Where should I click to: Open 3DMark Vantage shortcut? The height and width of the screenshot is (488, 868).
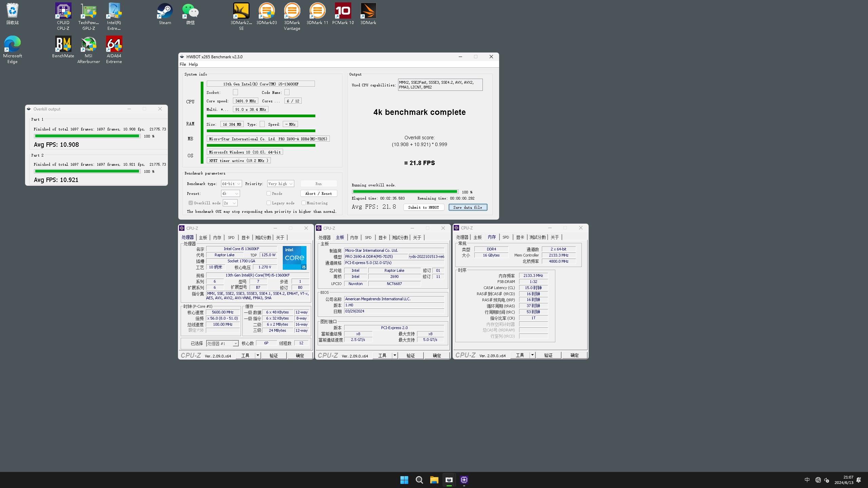click(292, 17)
